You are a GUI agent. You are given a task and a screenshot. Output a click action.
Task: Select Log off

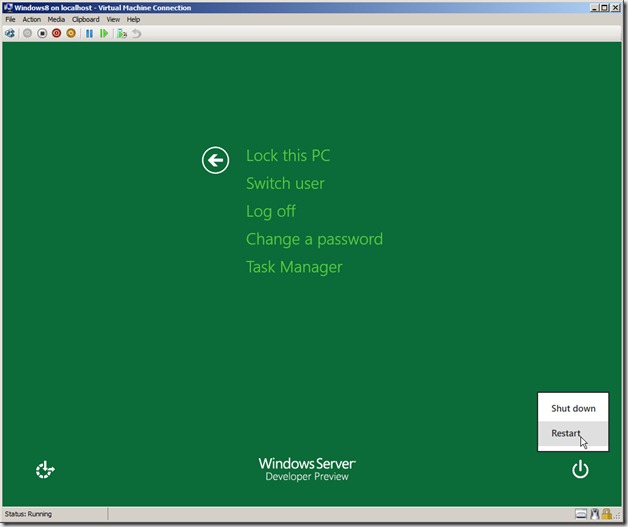271,211
